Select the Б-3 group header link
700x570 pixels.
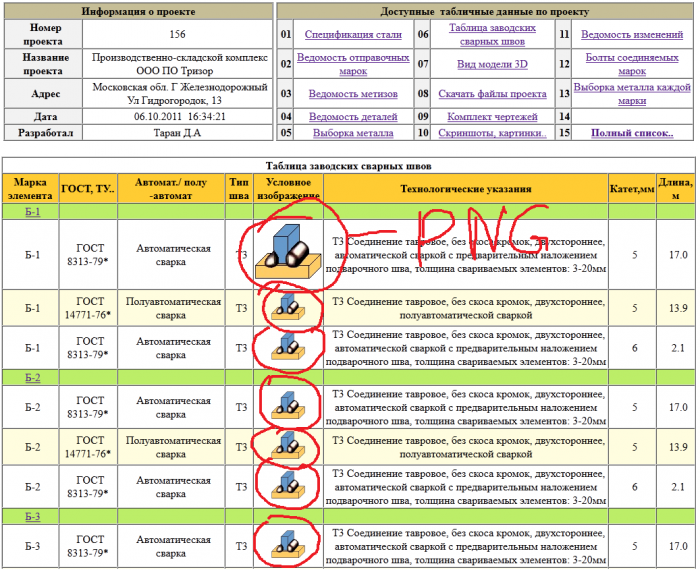[x=32, y=517]
